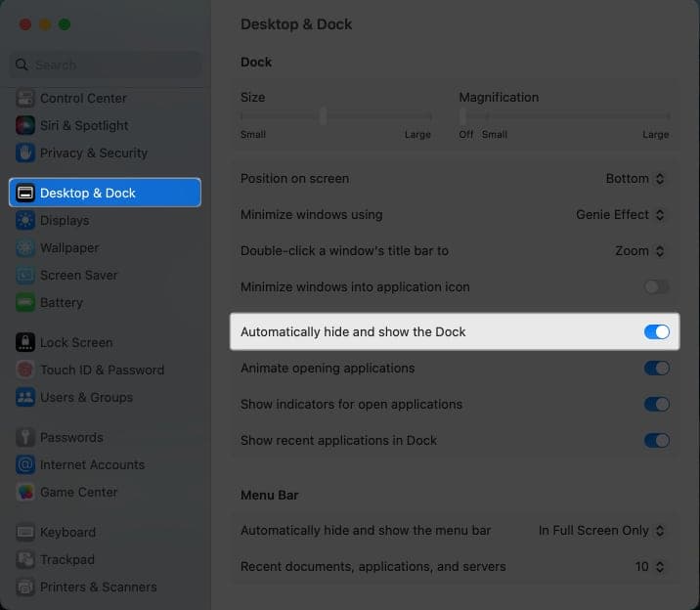
Task: Click the Battery icon in sidebar
Action: point(25,302)
